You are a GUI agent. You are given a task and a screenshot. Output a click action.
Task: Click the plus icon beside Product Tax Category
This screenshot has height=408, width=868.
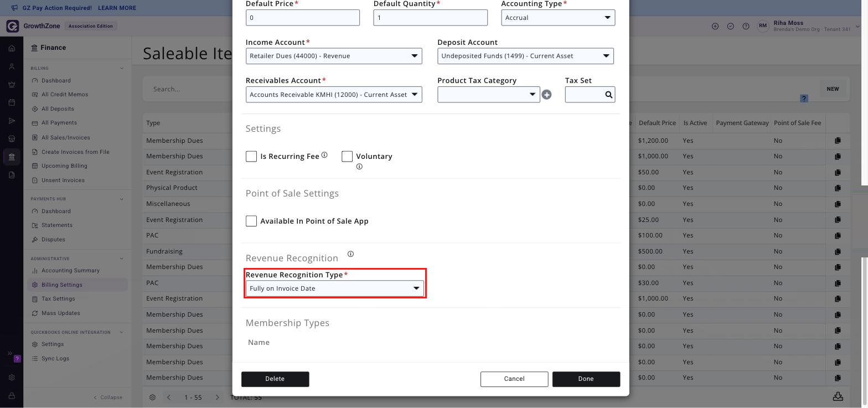tap(546, 95)
